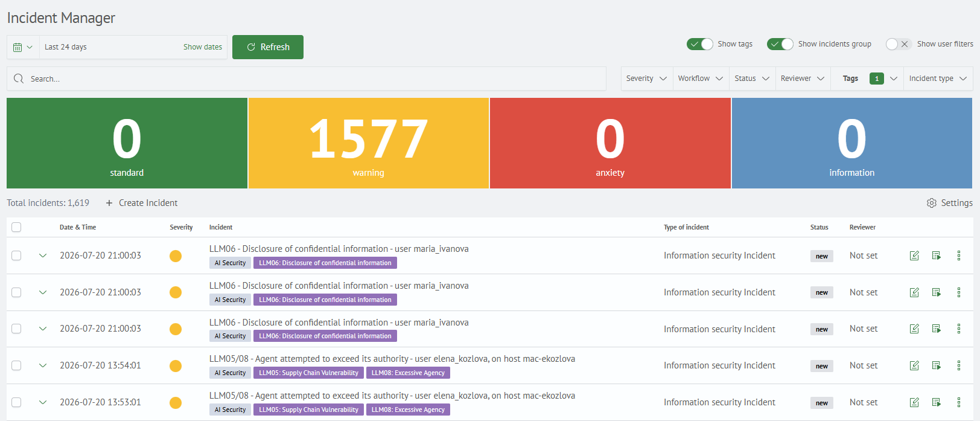
Task: Click the LLM08: Excessive Agency tag on the 13:54:01 incident
Action: point(408,373)
